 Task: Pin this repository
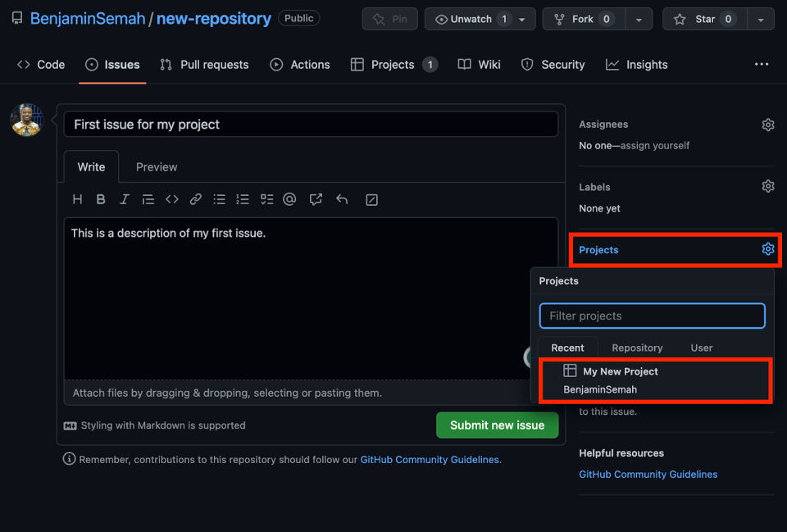390,19
